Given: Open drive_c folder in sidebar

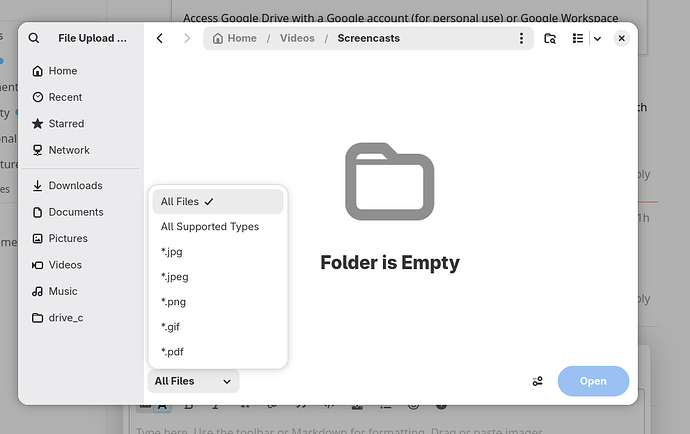Looking at the screenshot, I should click(81, 318).
